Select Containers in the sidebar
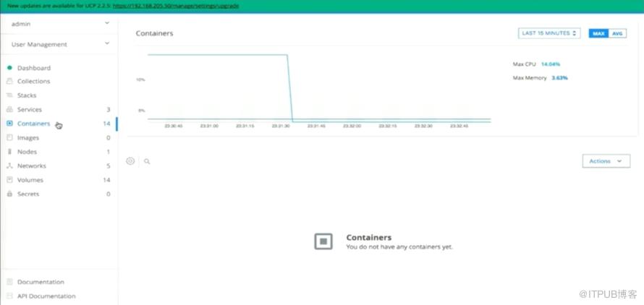 point(34,124)
